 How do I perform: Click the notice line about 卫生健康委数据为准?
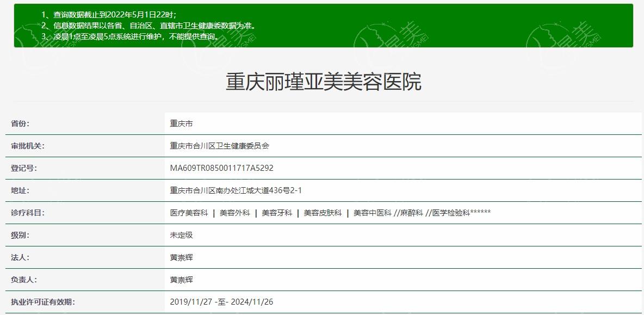pos(148,26)
